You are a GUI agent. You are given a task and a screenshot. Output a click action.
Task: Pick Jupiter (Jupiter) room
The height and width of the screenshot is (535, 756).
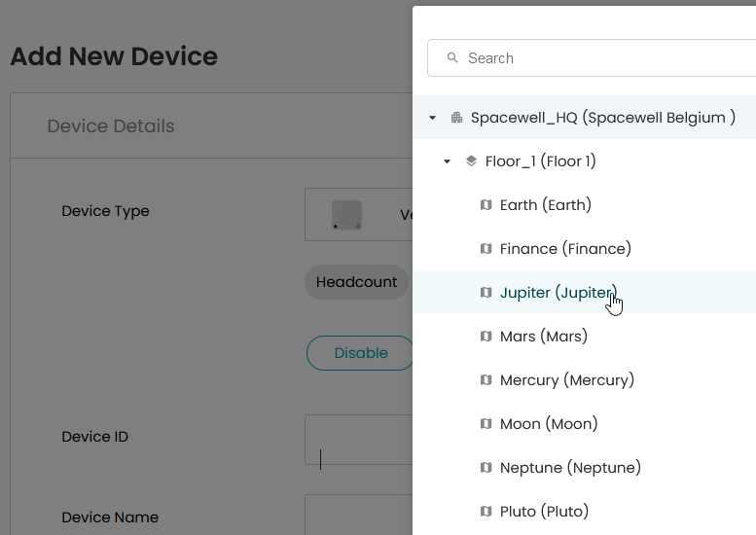[585, 293]
